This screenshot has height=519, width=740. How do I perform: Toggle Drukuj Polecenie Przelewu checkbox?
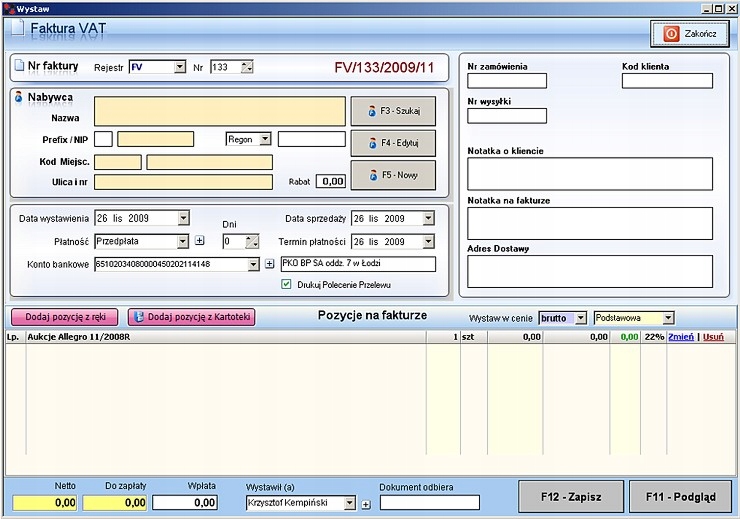286,284
